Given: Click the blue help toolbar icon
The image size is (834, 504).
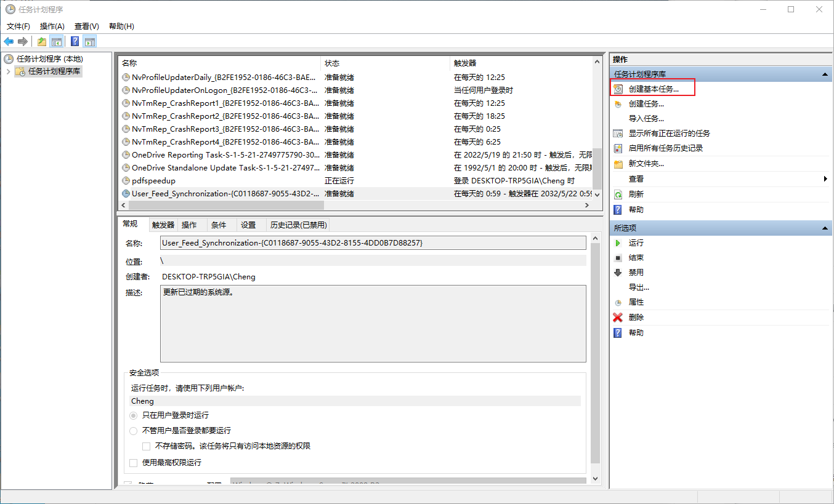Looking at the screenshot, I should coord(75,41).
